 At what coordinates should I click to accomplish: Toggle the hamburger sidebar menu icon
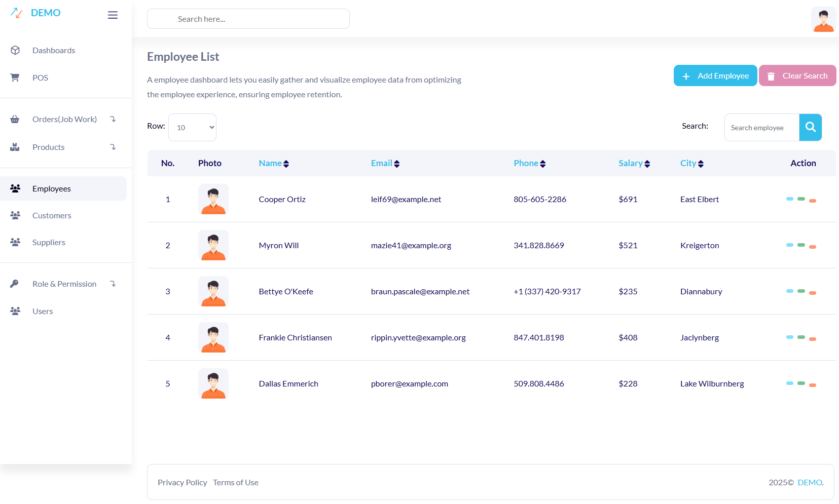coord(113,15)
